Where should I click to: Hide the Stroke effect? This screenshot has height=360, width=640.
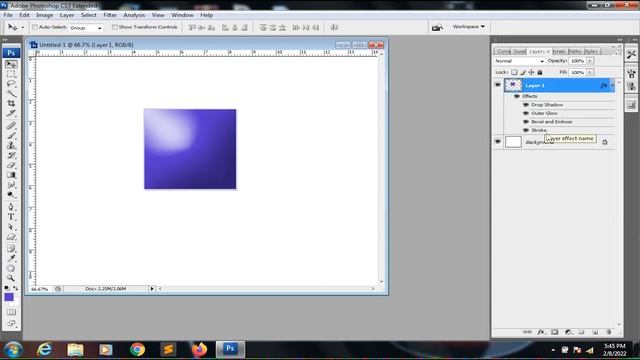point(526,130)
